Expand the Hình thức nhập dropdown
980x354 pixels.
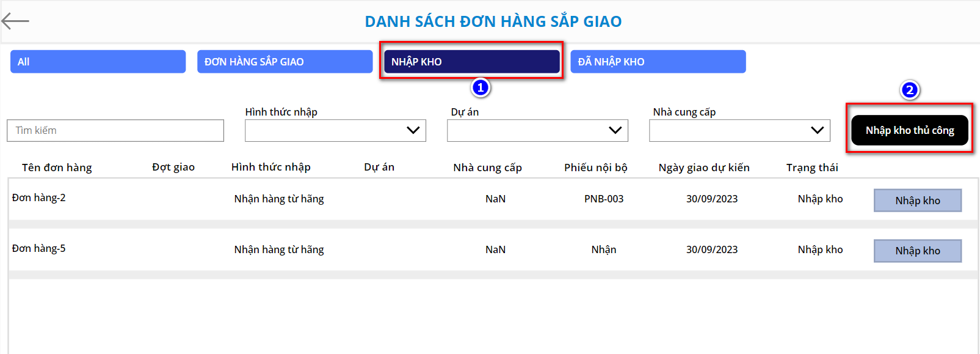335,130
